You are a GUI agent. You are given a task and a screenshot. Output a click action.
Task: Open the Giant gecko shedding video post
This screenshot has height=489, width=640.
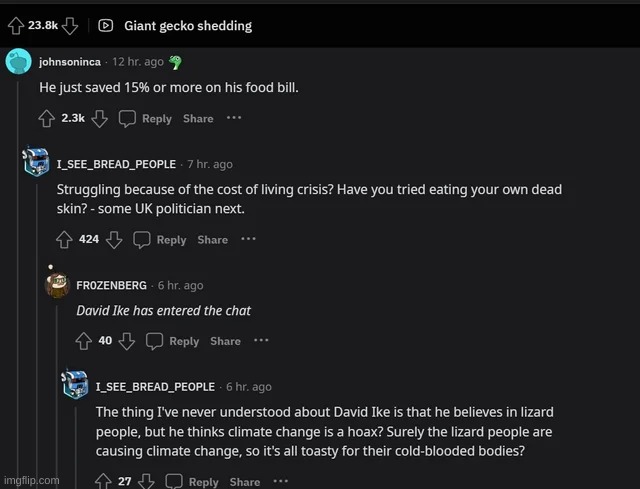coord(188,25)
